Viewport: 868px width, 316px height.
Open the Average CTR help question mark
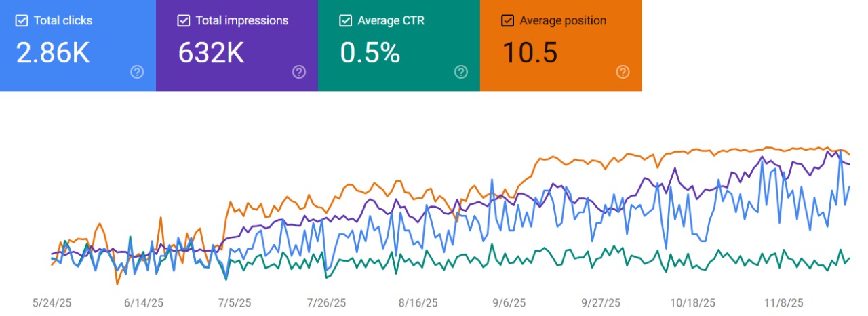click(x=461, y=72)
